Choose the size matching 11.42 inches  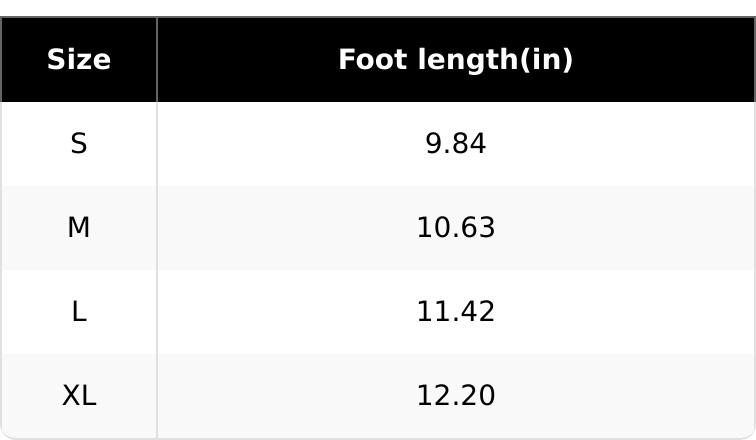click(x=79, y=312)
